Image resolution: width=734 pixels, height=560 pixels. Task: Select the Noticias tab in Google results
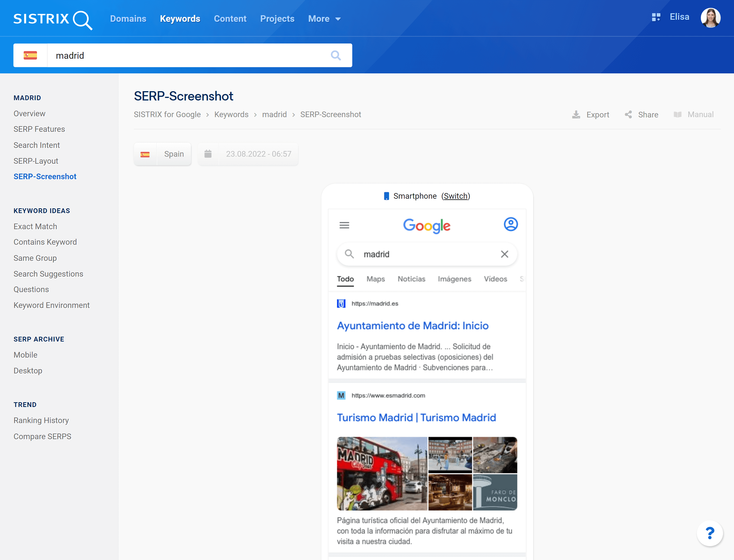point(411,279)
